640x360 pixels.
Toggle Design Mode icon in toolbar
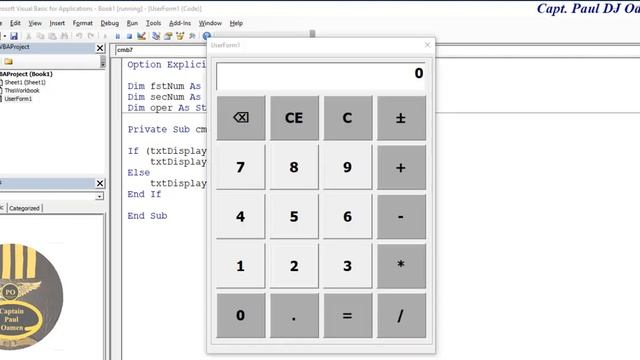coord(142,36)
